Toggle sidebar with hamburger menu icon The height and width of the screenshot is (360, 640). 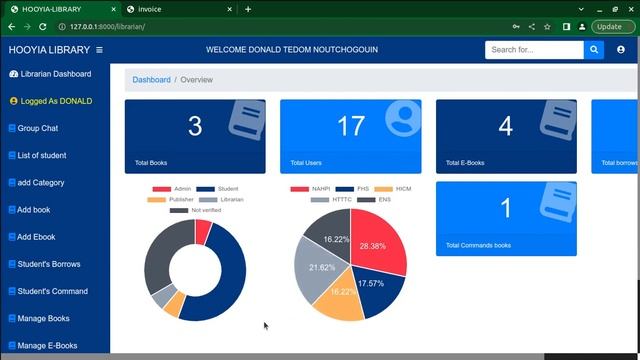click(99, 50)
